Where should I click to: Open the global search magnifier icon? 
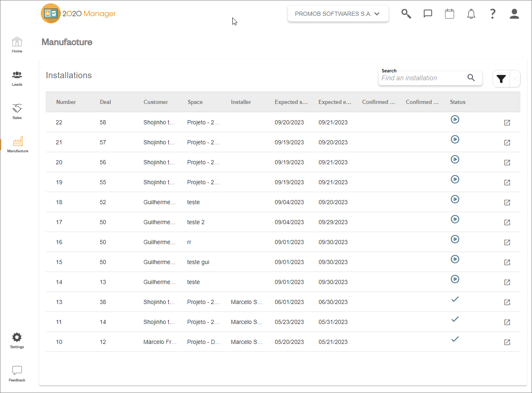tap(406, 14)
